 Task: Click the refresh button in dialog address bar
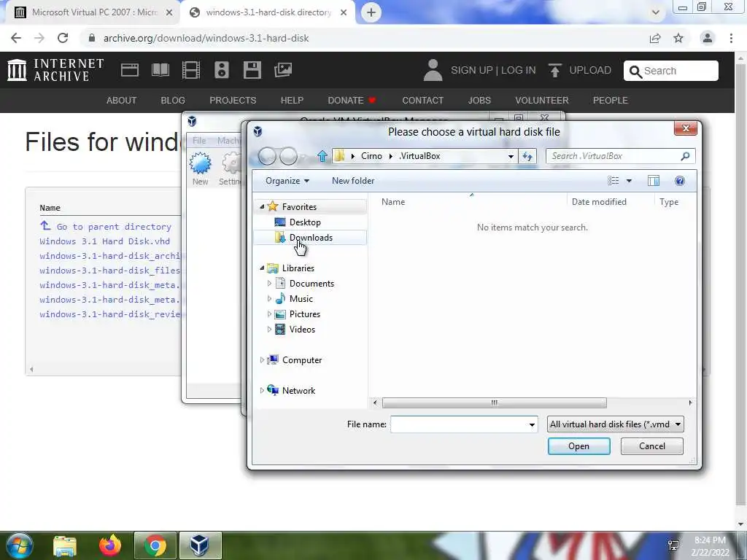point(527,156)
